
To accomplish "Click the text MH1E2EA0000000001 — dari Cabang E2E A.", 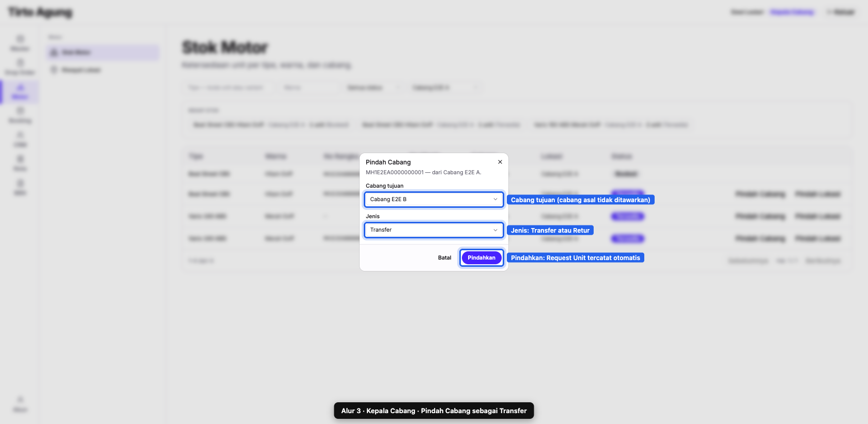I will tap(423, 172).
